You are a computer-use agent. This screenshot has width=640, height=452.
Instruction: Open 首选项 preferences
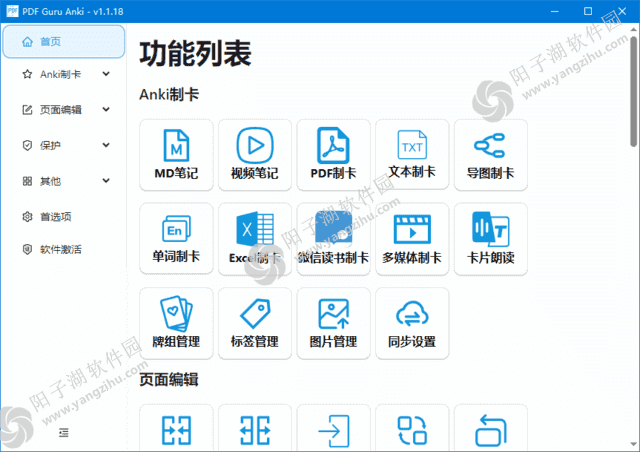click(x=64, y=216)
